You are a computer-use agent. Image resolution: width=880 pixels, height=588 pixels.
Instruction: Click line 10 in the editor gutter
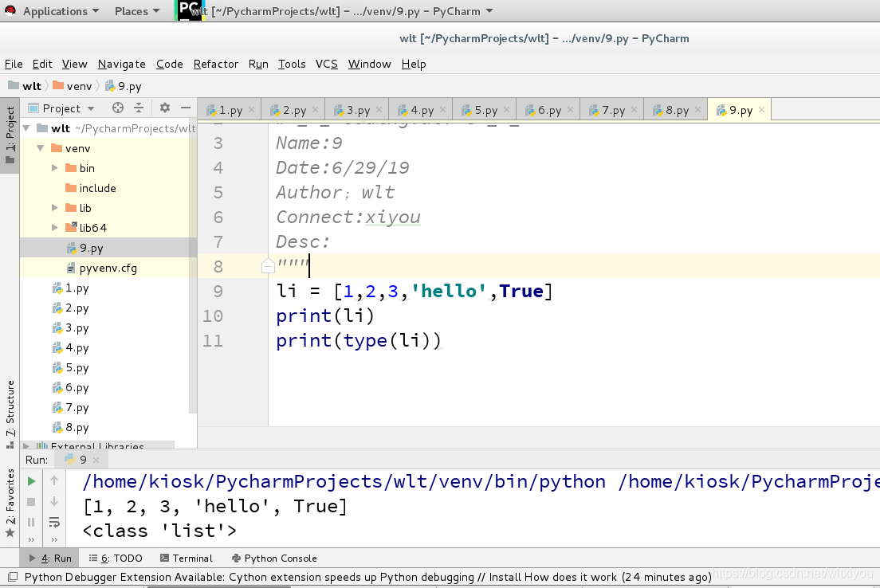click(x=213, y=316)
